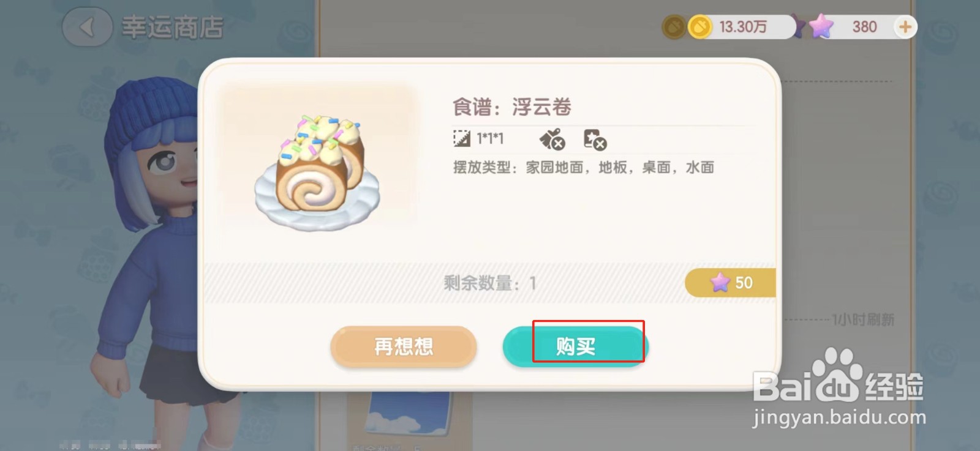This screenshot has width=980, height=451.
Task: Confirm purchase with the 购买 button
Action: point(576,346)
